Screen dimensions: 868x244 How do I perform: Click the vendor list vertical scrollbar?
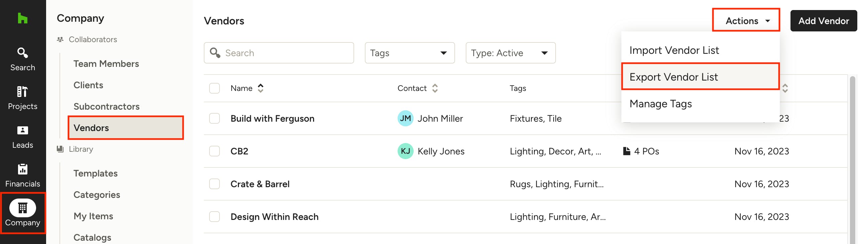point(853,160)
